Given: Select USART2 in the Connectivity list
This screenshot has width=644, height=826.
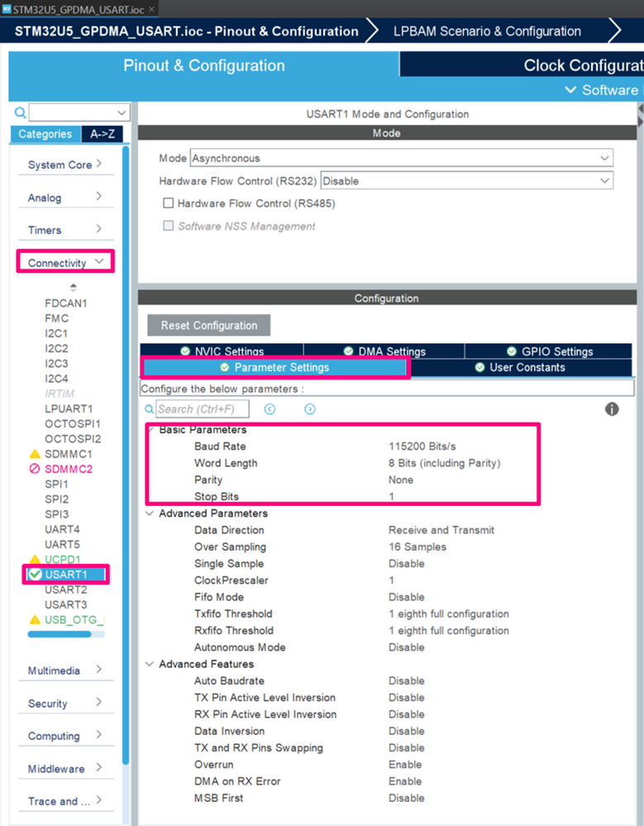Looking at the screenshot, I should (x=66, y=590).
